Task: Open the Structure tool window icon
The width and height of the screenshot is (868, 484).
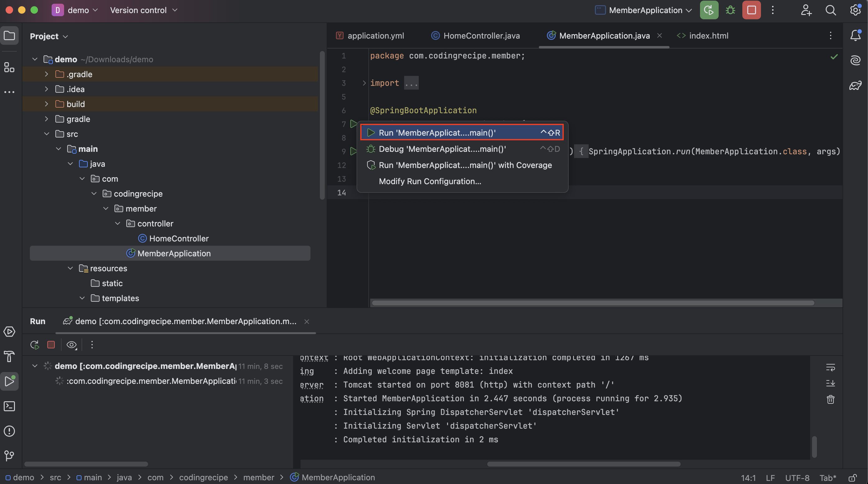Action: coord(9,67)
